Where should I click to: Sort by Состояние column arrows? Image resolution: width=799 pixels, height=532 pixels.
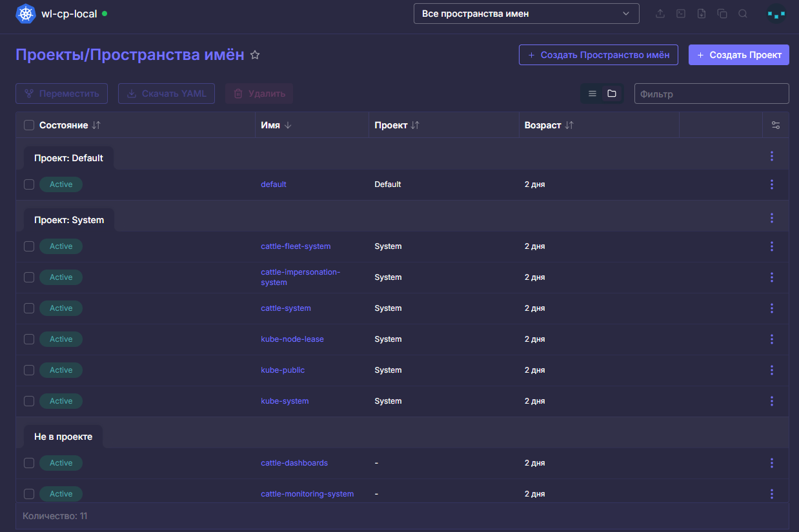(96, 125)
